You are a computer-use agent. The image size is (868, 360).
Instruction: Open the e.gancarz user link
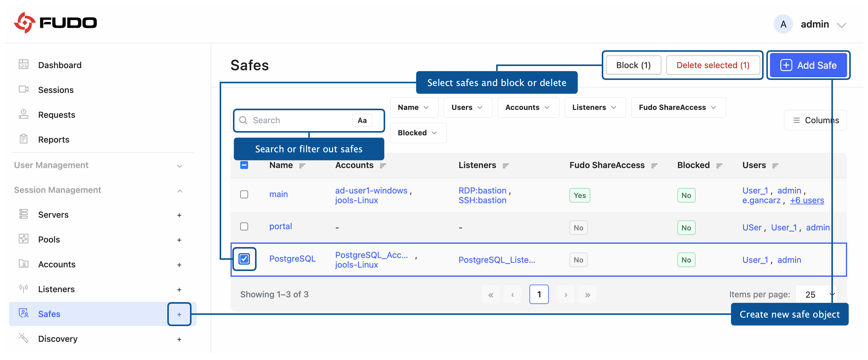(761, 200)
